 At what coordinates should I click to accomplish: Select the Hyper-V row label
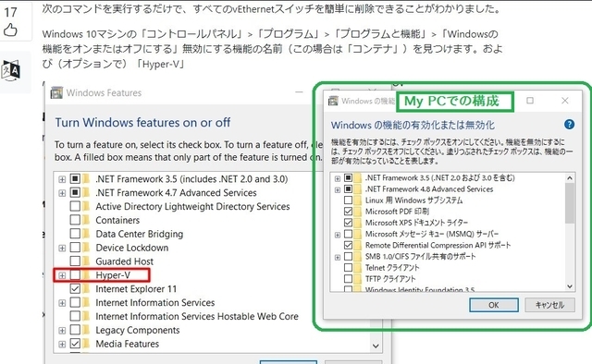(x=113, y=275)
